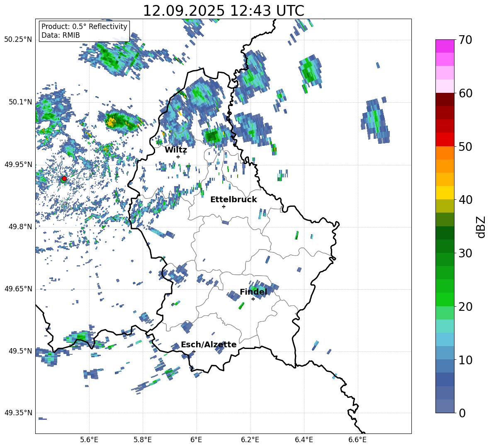Image resolution: width=491 pixels, height=448 pixels.
Task: Click the Wiltz location cross marker
Action: coord(178,157)
